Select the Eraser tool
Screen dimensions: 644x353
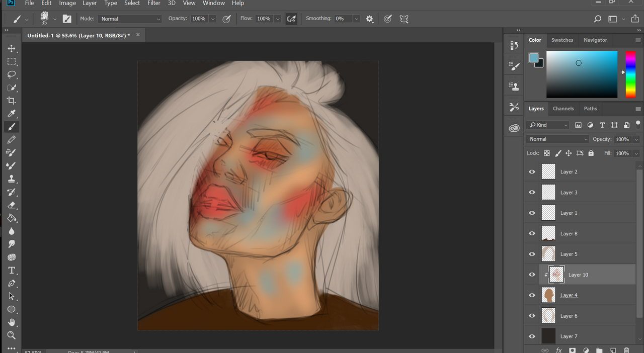coord(11,205)
